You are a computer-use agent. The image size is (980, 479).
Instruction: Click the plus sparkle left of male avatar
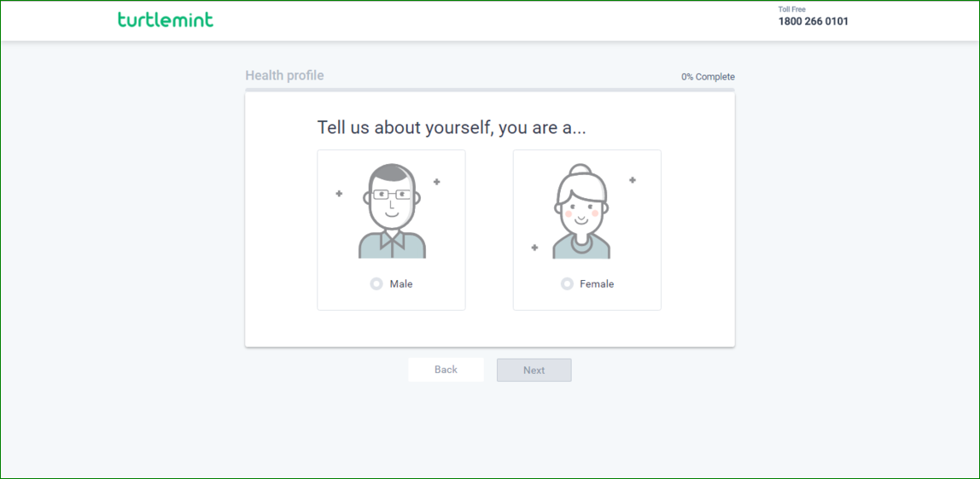[339, 194]
